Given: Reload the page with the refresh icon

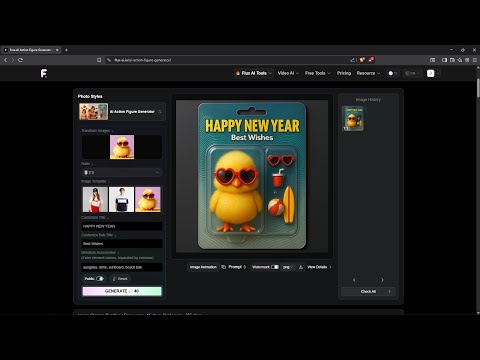Looking at the screenshot, I should click(x=20, y=60).
